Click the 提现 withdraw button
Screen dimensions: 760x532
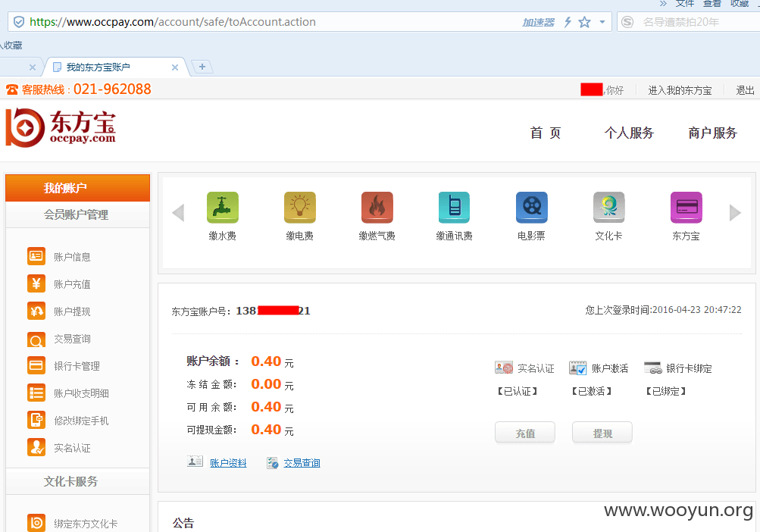pyautogui.click(x=602, y=433)
